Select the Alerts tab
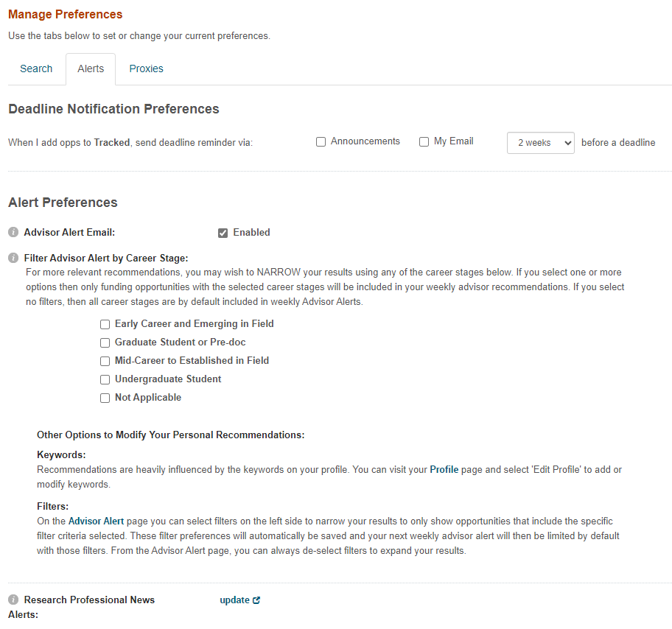672x629 pixels. pyautogui.click(x=91, y=68)
